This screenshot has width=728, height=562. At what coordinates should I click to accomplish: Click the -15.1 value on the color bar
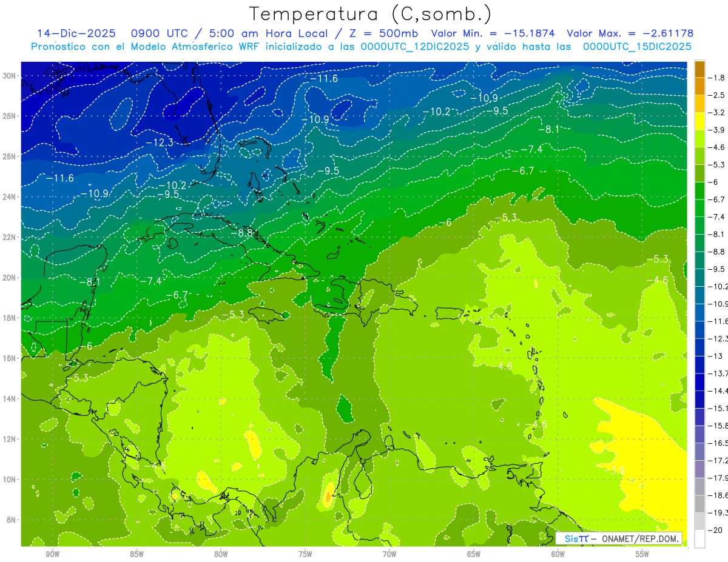[719, 408]
